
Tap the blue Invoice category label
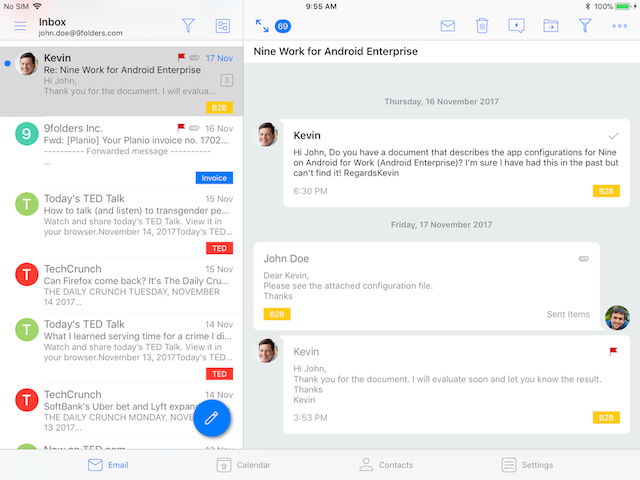click(x=214, y=178)
